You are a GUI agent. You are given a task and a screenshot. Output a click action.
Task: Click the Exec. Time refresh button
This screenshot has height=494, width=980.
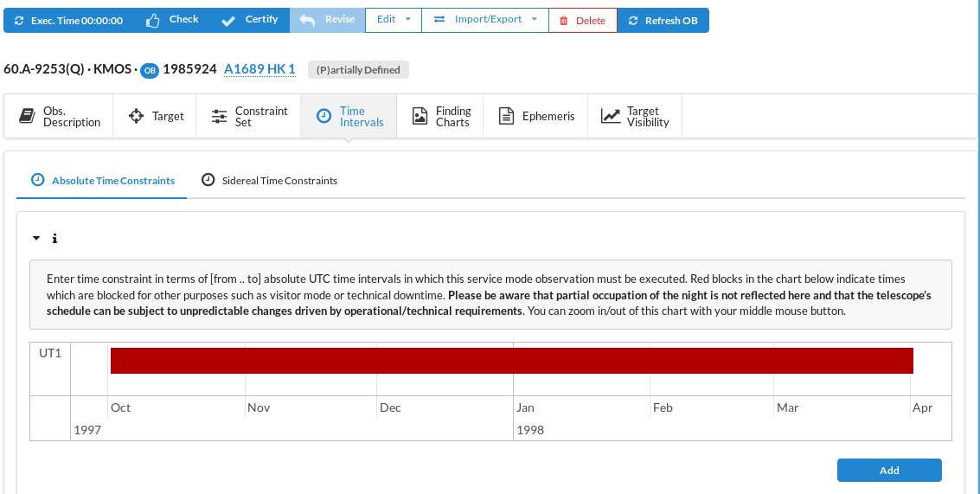tap(68, 20)
